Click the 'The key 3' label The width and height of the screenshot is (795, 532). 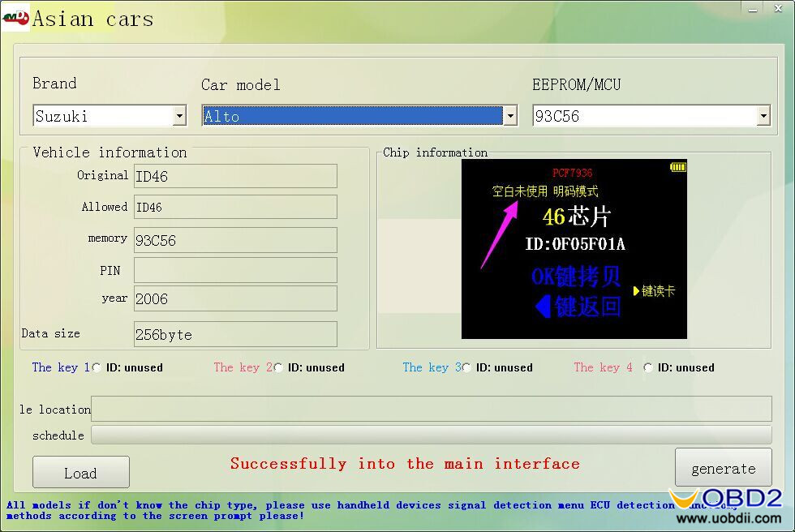pos(432,367)
